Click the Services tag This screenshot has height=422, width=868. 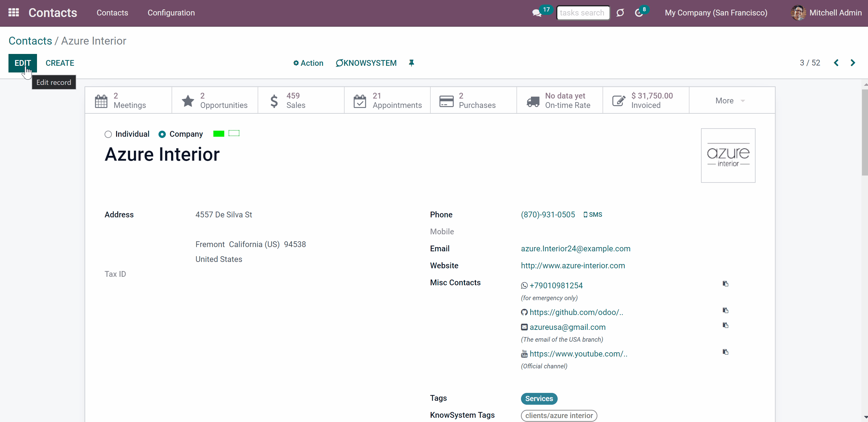pyautogui.click(x=539, y=399)
